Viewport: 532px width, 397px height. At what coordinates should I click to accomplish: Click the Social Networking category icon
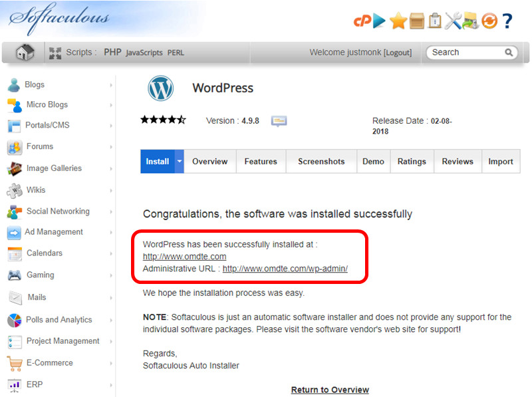14,211
